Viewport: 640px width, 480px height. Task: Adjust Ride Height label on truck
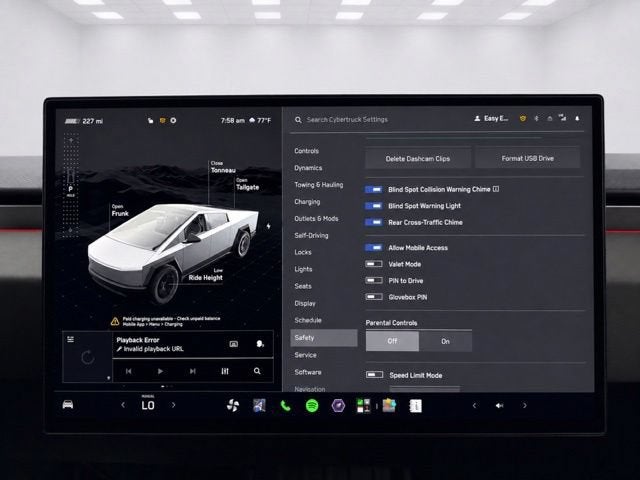click(205, 275)
